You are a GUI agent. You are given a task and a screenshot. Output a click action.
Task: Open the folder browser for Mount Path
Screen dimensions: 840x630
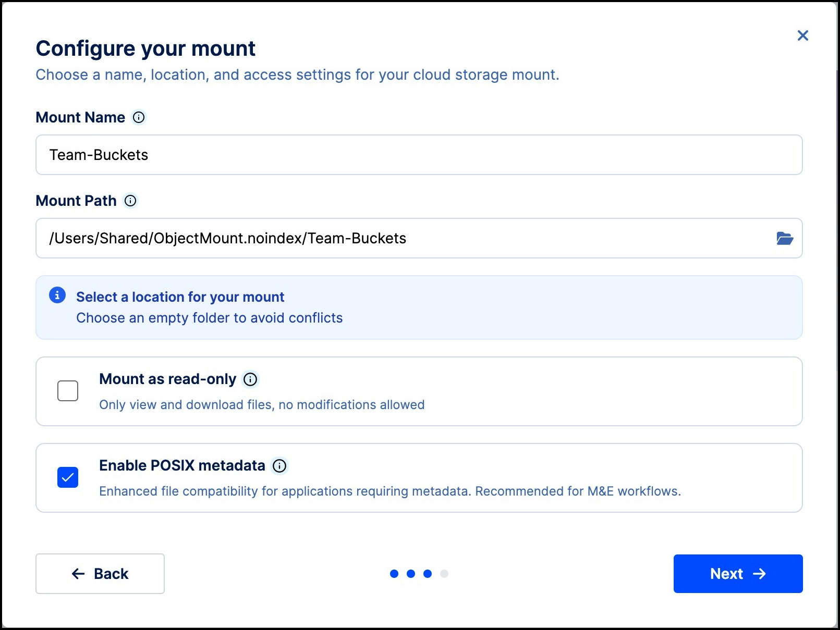tap(784, 239)
